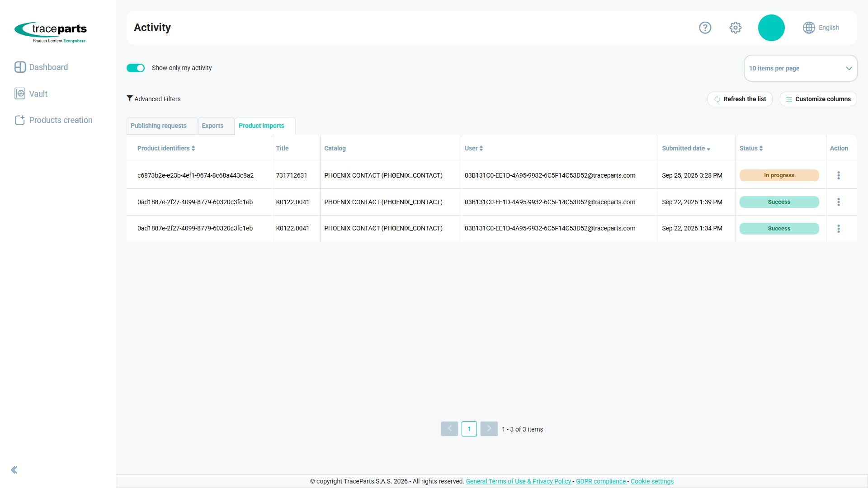The image size is (868, 488).
Task: Open settings gear icon in header
Action: coord(736,28)
